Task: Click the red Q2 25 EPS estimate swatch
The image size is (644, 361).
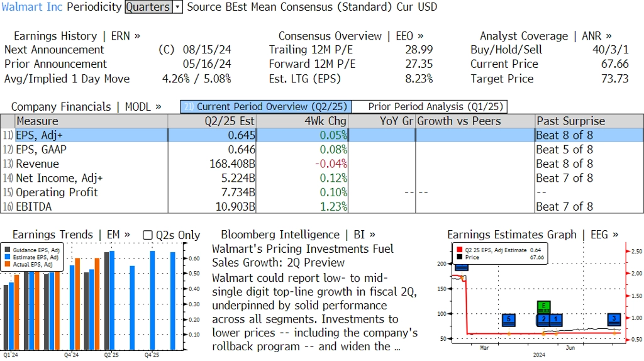Action: (x=460, y=250)
